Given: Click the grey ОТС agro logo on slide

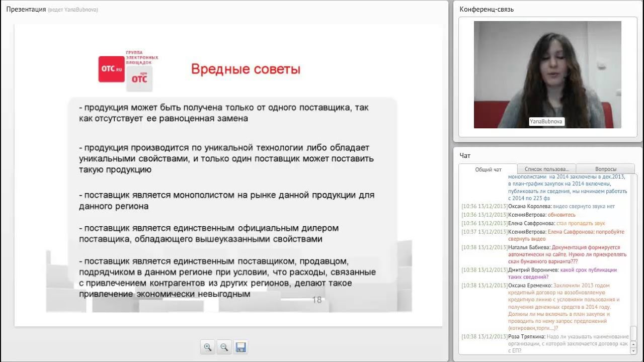Looking at the screenshot, I should click(139, 79).
